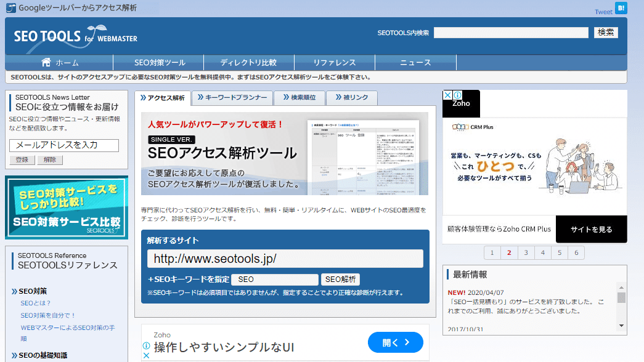Click the SEO keyword input field
644x362 pixels.
(x=275, y=280)
